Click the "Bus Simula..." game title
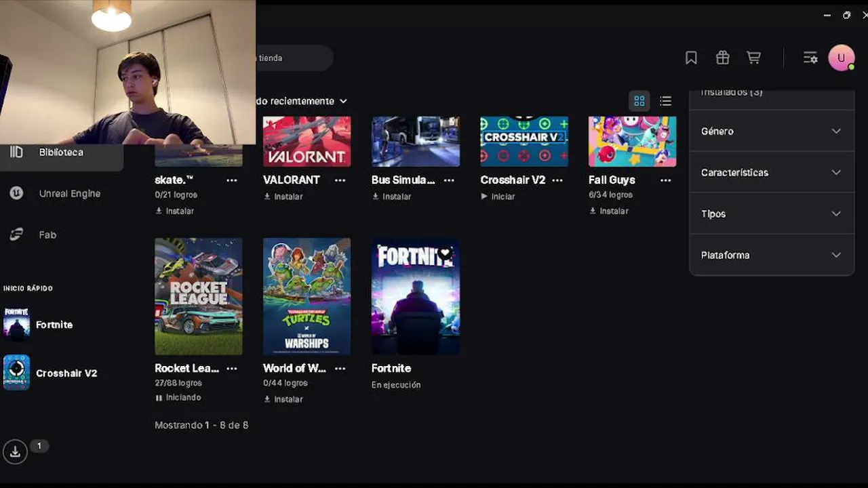The image size is (868, 488). (403, 180)
